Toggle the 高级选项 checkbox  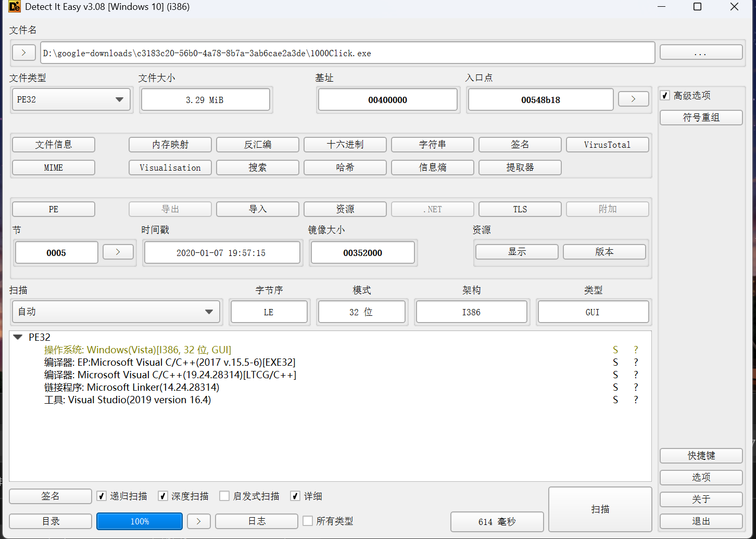(665, 95)
